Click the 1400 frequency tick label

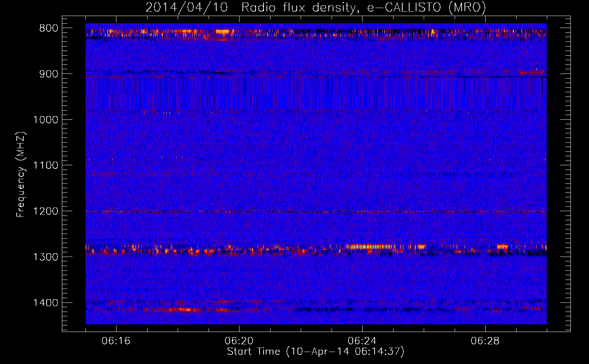click(46, 303)
